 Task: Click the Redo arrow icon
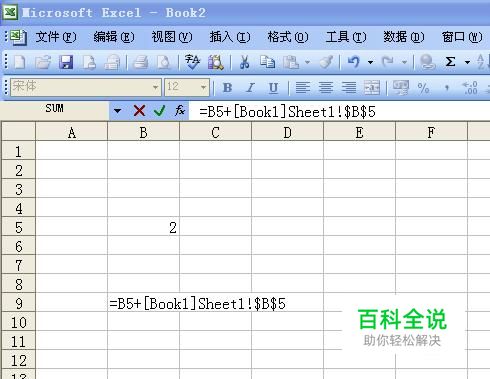tap(388, 62)
